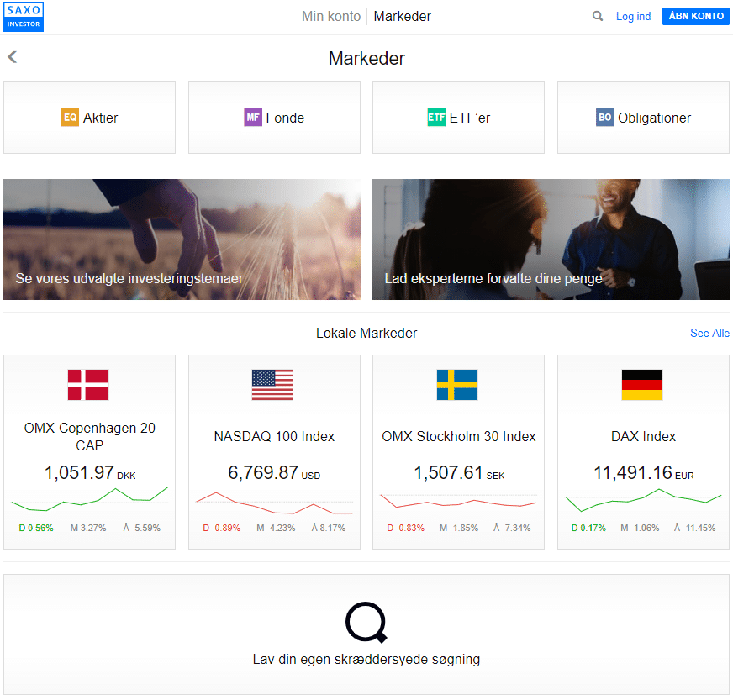Click the ETF badge icon
Viewport: 733px width, 700px height.
pyautogui.click(x=436, y=118)
